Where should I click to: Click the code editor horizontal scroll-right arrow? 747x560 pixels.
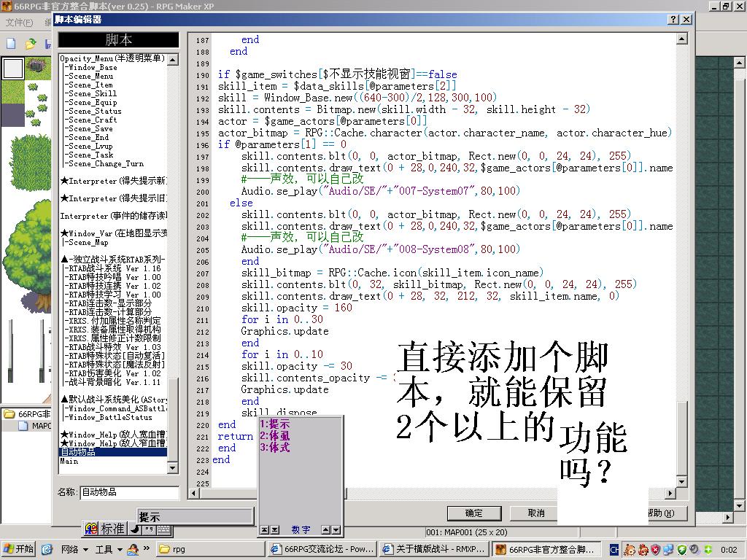pos(670,494)
